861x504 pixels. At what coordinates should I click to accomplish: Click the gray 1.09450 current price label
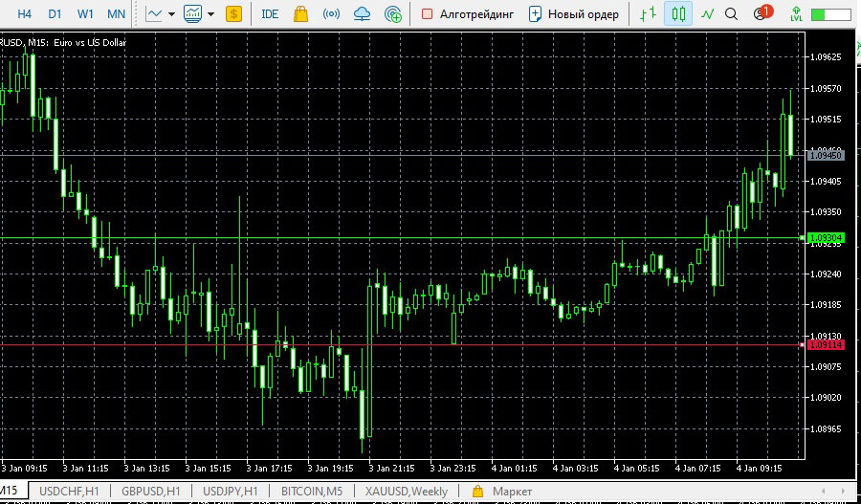[826, 156]
